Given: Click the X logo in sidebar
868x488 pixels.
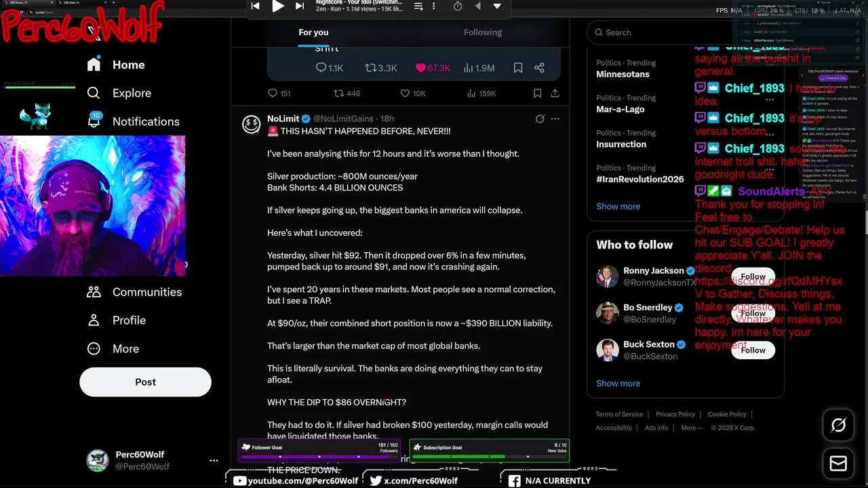Looking at the screenshot, I should point(94,32).
